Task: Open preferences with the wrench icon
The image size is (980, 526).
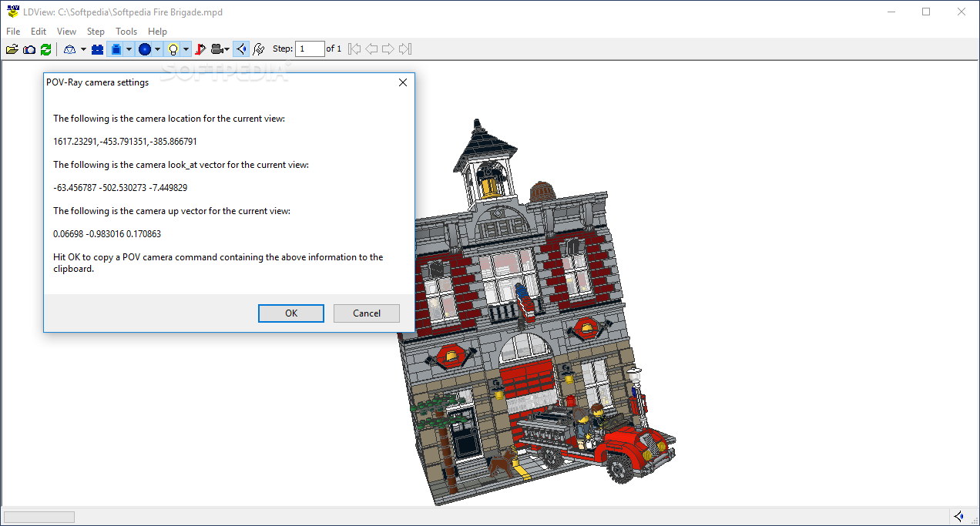Action: tap(259, 49)
